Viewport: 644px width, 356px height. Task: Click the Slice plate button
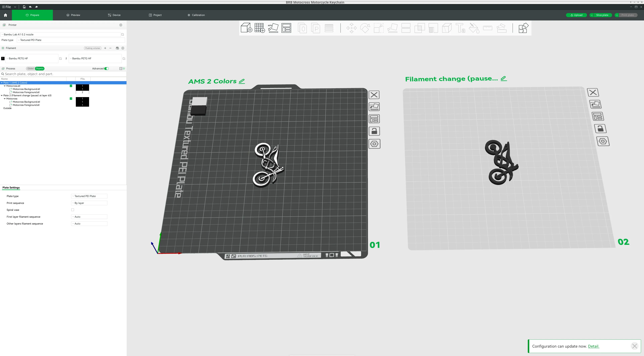click(602, 15)
